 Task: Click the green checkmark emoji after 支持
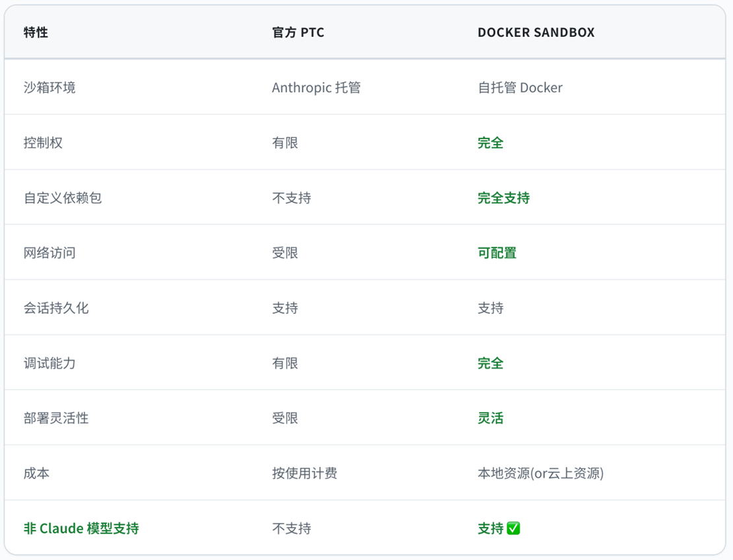click(513, 528)
